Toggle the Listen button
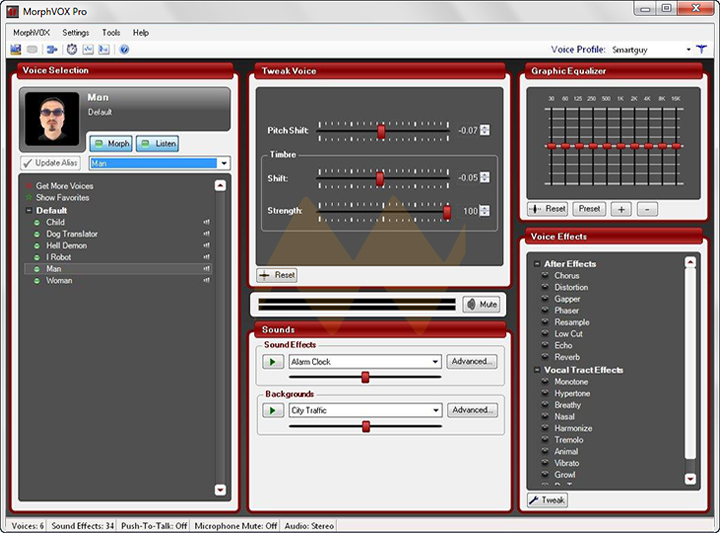 [158, 144]
